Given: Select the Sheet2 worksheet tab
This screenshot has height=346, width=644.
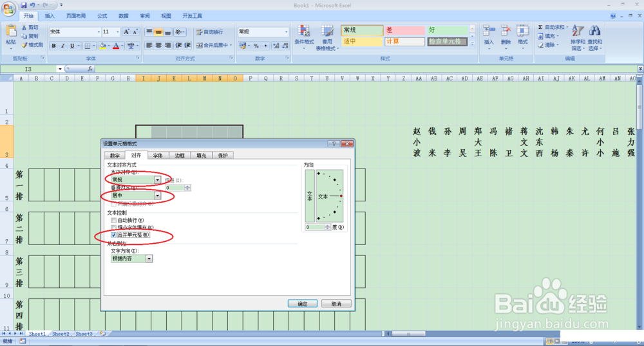Looking at the screenshot, I should (61, 334).
